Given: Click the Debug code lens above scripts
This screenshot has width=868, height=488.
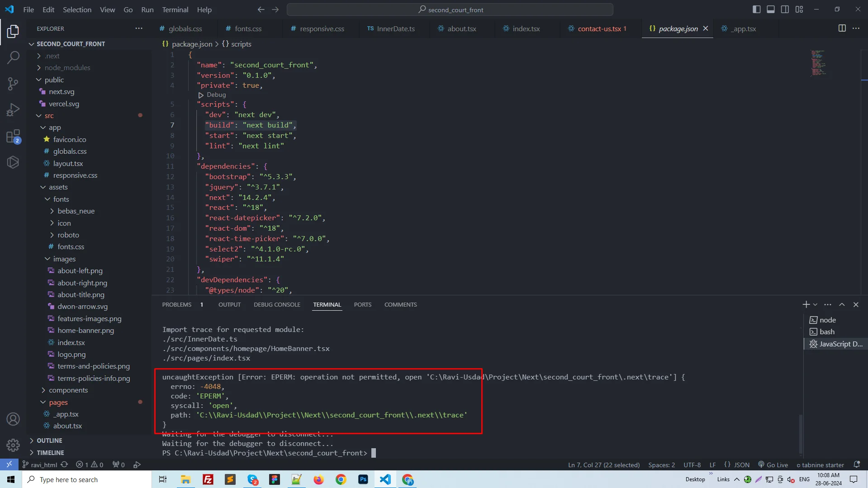Looking at the screenshot, I should [x=216, y=95].
